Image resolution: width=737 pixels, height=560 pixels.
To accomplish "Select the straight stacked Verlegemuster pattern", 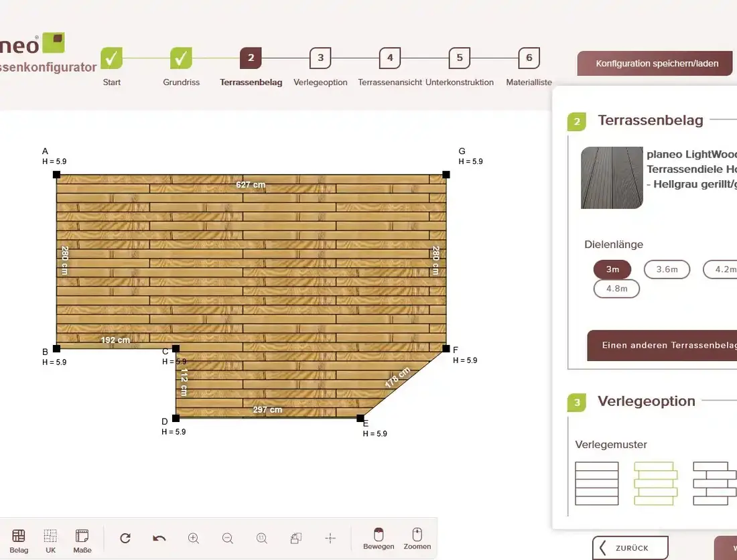I will (x=596, y=483).
